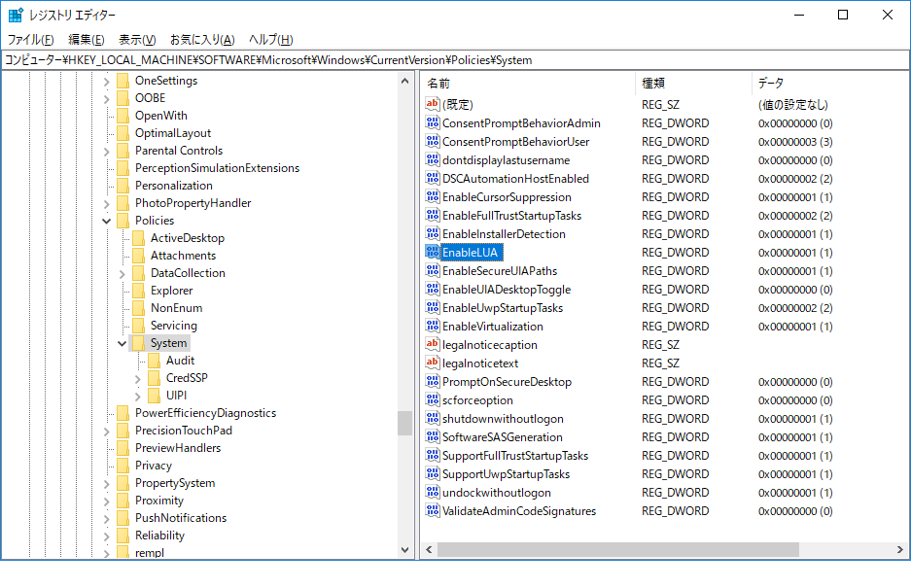This screenshot has width=911, height=588.
Task: Click the values pane scroll-left arrow
Action: click(x=430, y=549)
